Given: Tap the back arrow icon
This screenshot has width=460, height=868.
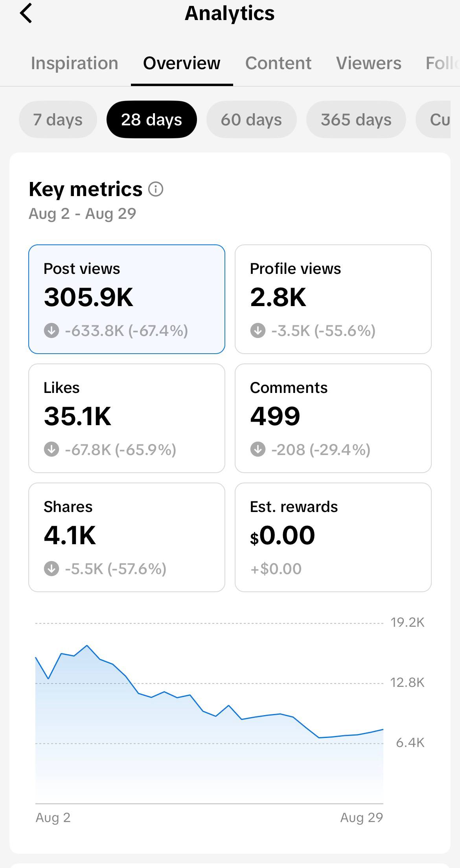Looking at the screenshot, I should [26, 13].
